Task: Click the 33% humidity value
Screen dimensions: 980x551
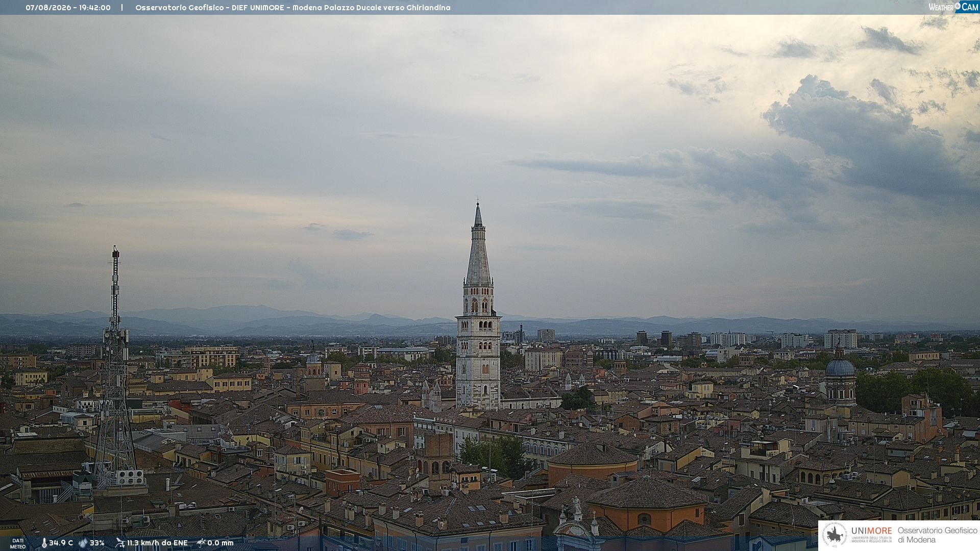Action: 97,543
